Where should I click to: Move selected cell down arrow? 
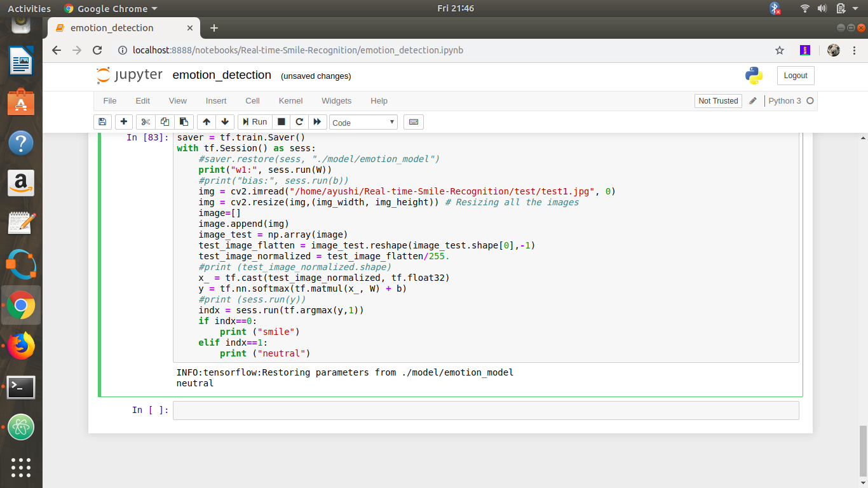tap(224, 122)
